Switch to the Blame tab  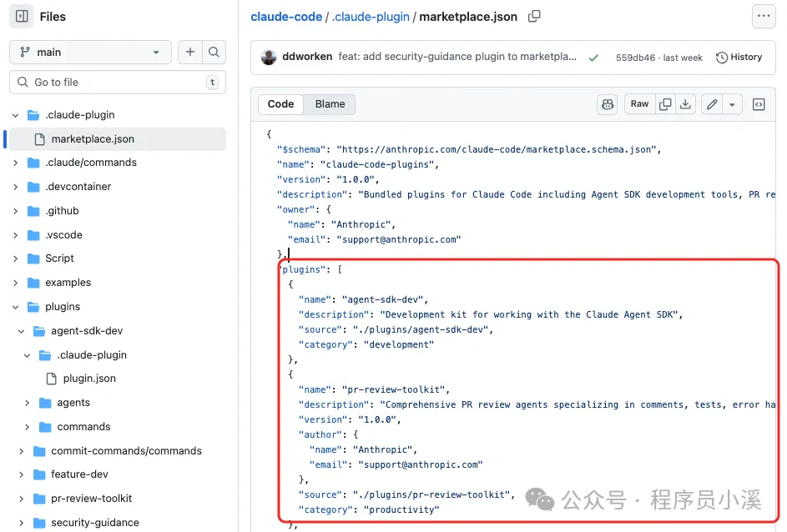[x=330, y=104]
